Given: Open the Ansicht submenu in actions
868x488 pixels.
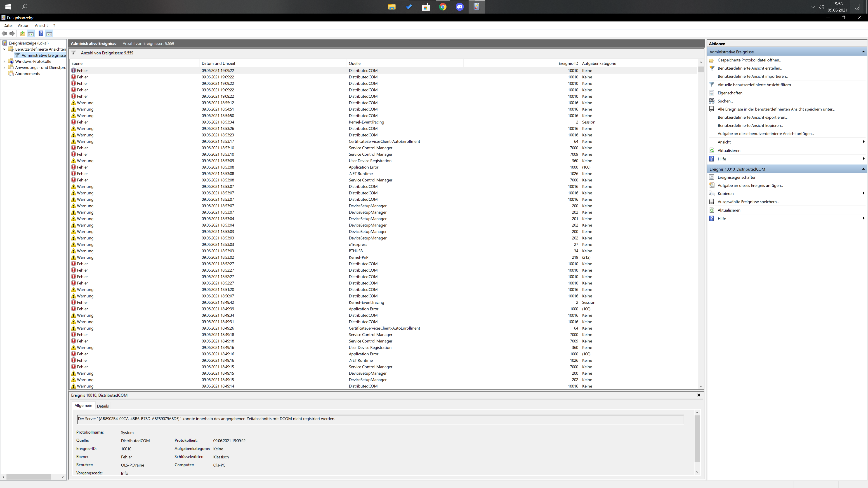Looking at the screenshot, I should click(724, 142).
